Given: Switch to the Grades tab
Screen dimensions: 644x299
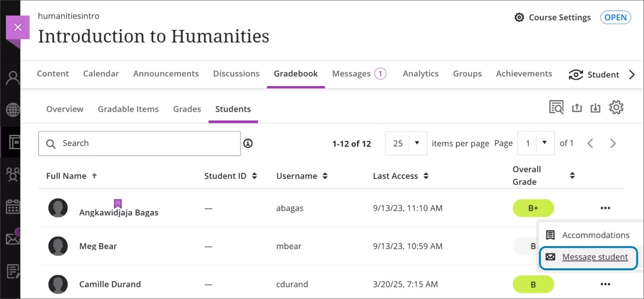Looking at the screenshot, I should coord(187,109).
